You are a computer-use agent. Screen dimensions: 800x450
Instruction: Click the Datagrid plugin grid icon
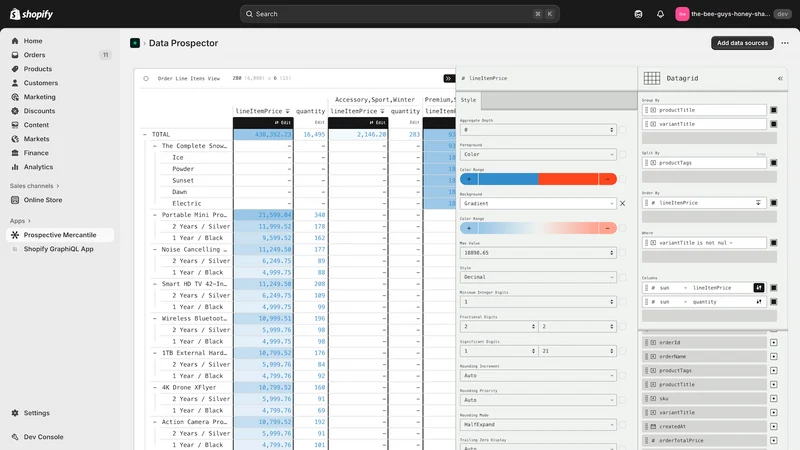tap(652, 78)
